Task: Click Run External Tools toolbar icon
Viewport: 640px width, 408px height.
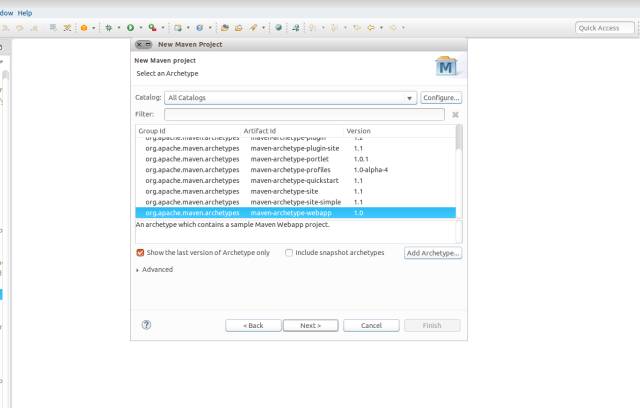Action: point(152,28)
